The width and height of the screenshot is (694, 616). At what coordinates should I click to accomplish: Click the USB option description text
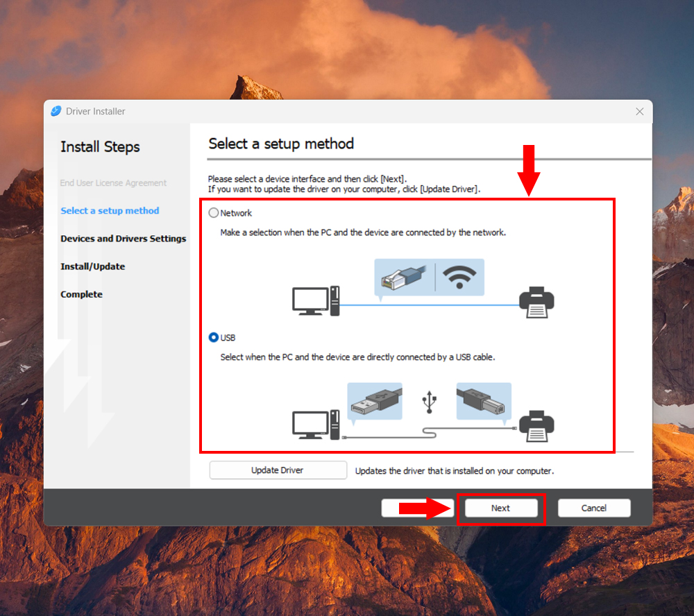coord(357,357)
